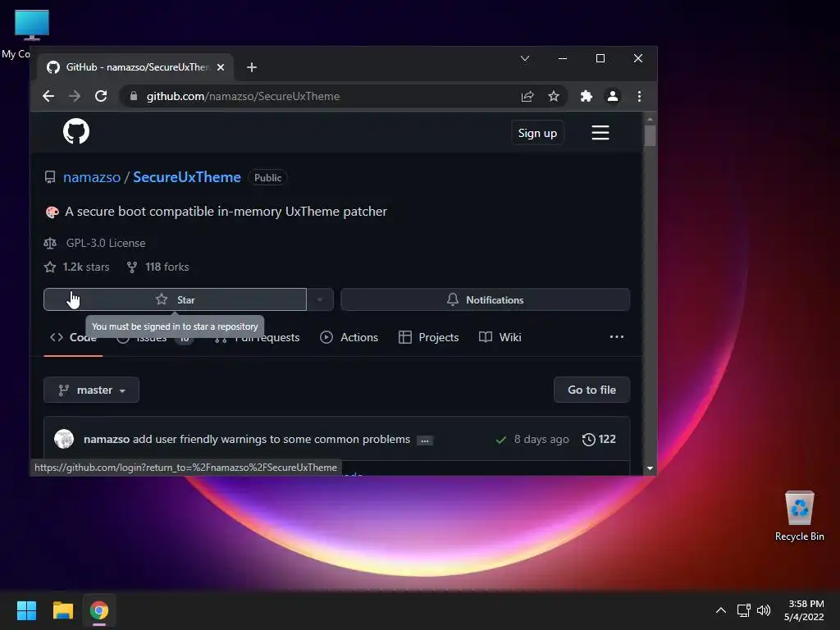840x630 pixels.
Task: Click the repository description text
Action: 226,212
